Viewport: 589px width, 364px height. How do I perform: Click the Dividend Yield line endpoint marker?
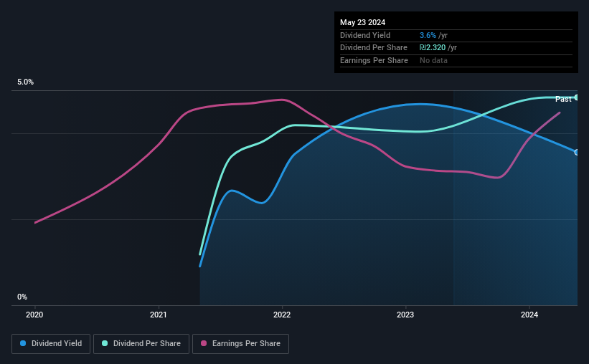(x=577, y=153)
